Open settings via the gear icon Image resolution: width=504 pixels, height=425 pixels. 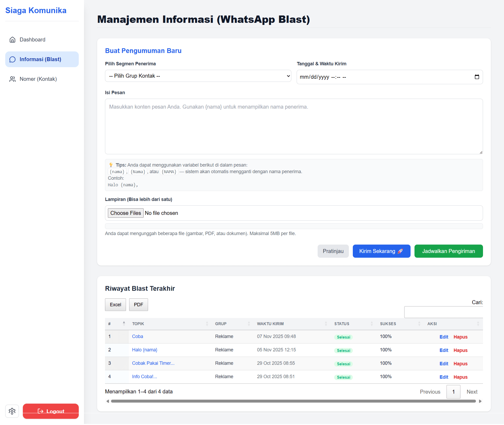click(12, 411)
